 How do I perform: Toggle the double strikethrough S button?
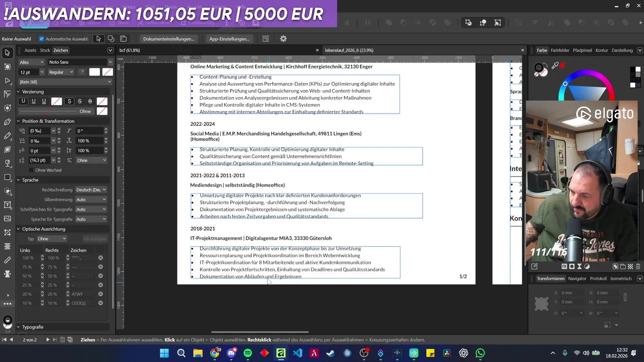tap(90, 102)
